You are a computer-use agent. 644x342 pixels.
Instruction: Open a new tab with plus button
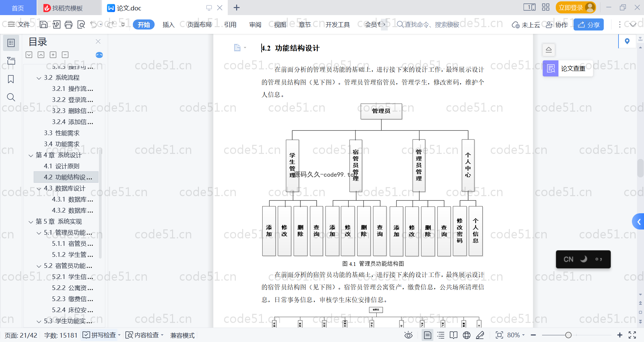(236, 7)
